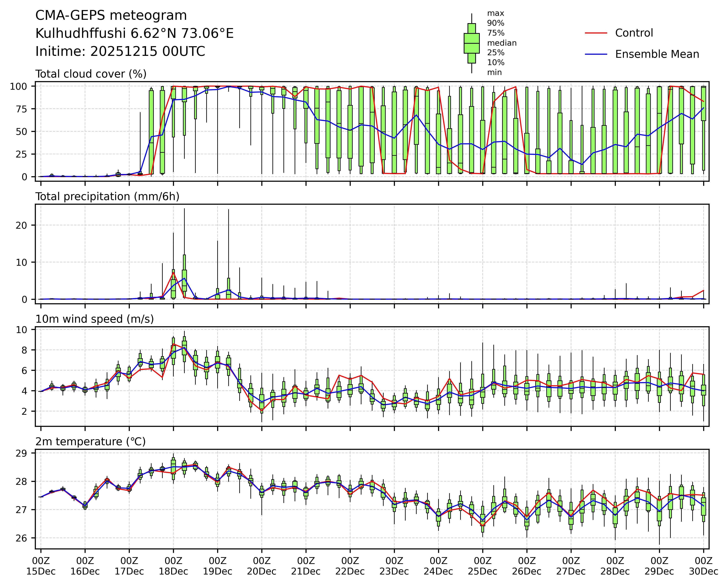Click the '00Z 18Dec' x-axis tick label

click(173, 566)
